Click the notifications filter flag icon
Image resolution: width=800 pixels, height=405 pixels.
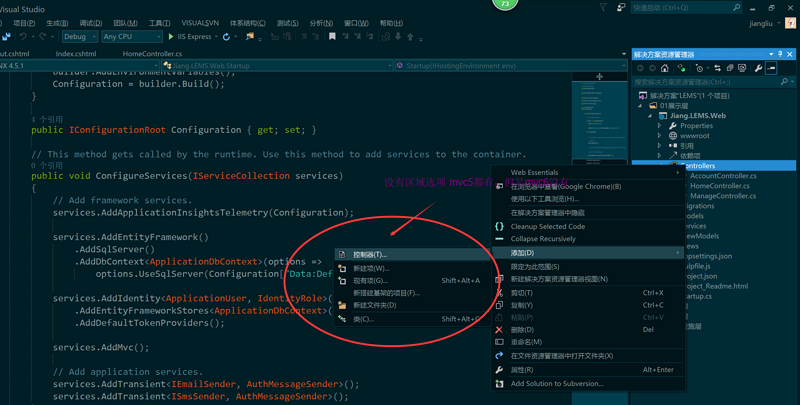603,7
